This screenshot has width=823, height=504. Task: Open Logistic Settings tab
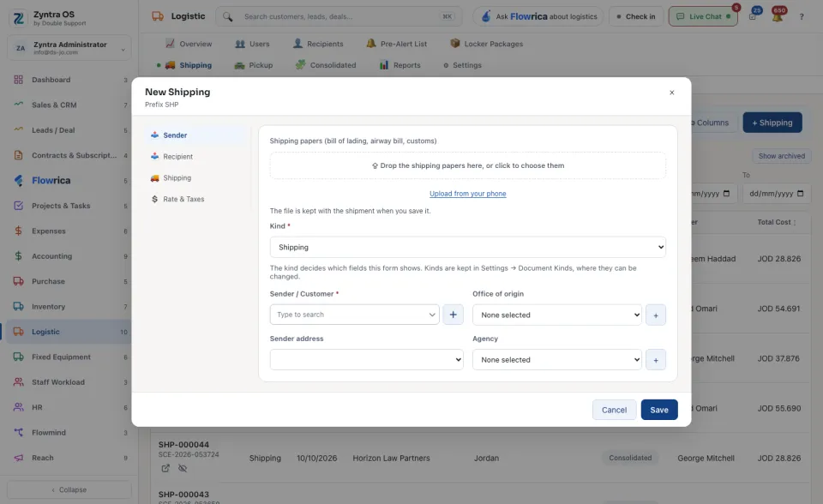tap(462, 65)
